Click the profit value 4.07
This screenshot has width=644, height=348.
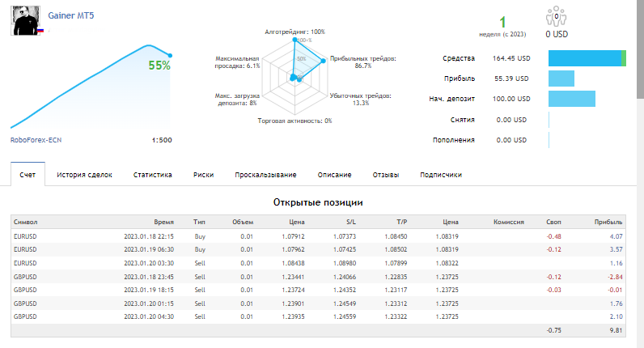(x=616, y=236)
